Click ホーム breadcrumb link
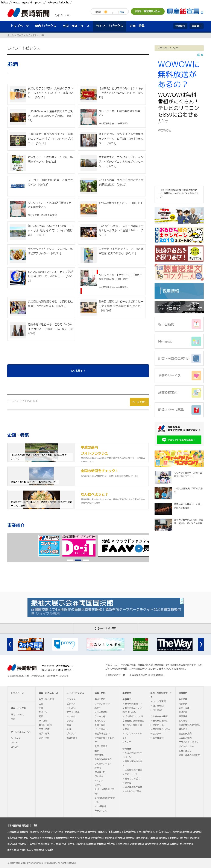This screenshot has width=211, height=868. pos(11,35)
